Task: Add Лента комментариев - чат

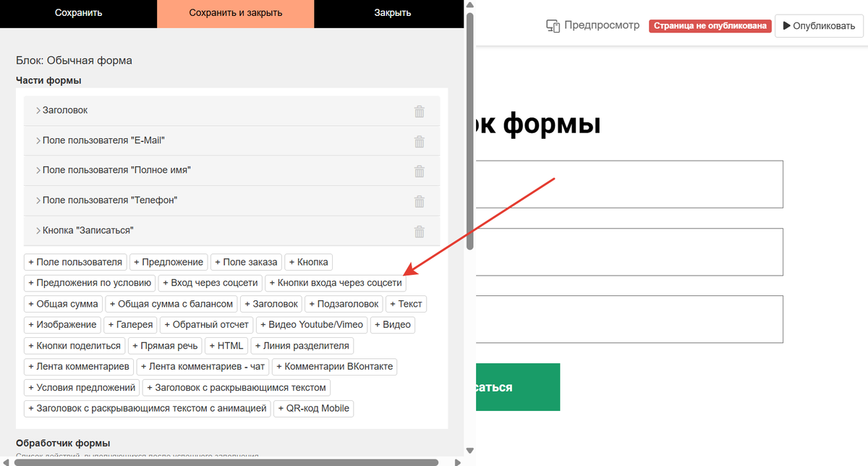Action: pos(204,367)
